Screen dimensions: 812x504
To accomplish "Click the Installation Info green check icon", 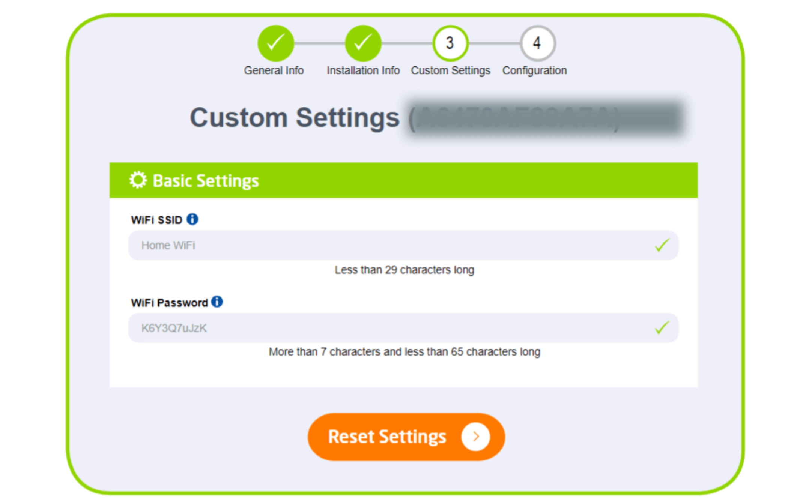I will (363, 43).
